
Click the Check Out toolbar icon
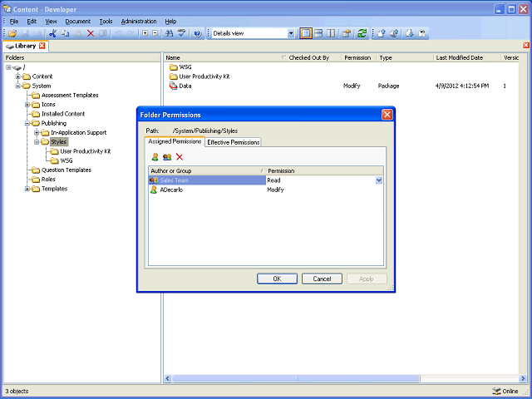tap(410, 33)
